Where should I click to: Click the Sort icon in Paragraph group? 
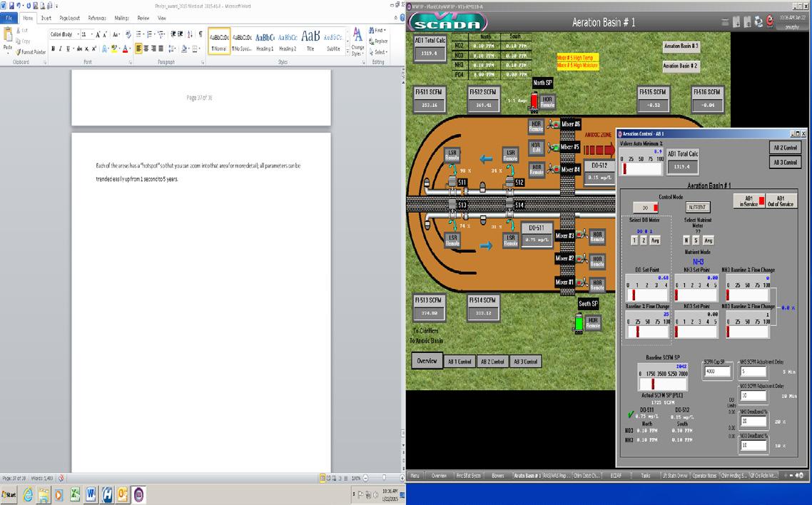tap(190, 35)
